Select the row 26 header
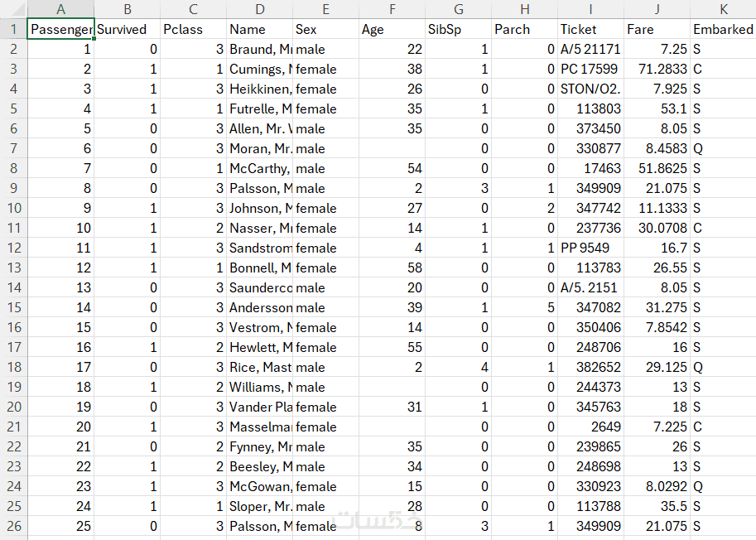This screenshot has height=540, width=756. click(x=13, y=527)
